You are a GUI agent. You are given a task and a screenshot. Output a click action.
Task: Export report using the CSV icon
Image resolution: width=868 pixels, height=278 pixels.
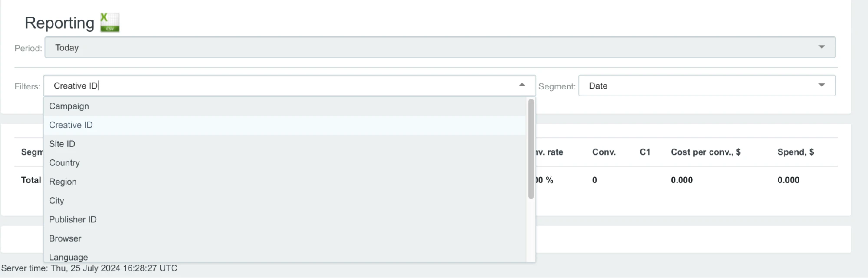110,23
